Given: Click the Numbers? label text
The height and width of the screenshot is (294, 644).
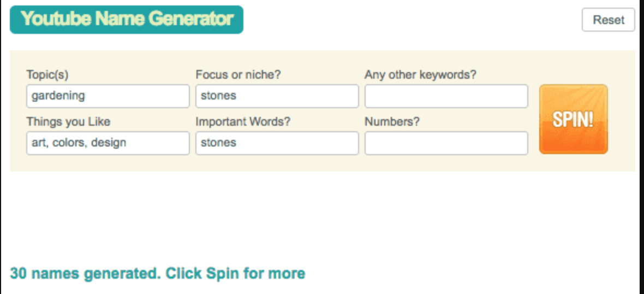Looking at the screenshot, I should click(392, 122).
